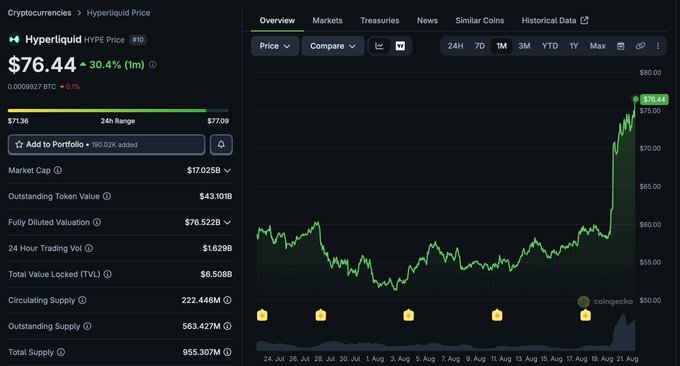Screen dimensions: 680x366
Task: Click Hyperliquid Price breadcrumb
Action: point(118,13)
